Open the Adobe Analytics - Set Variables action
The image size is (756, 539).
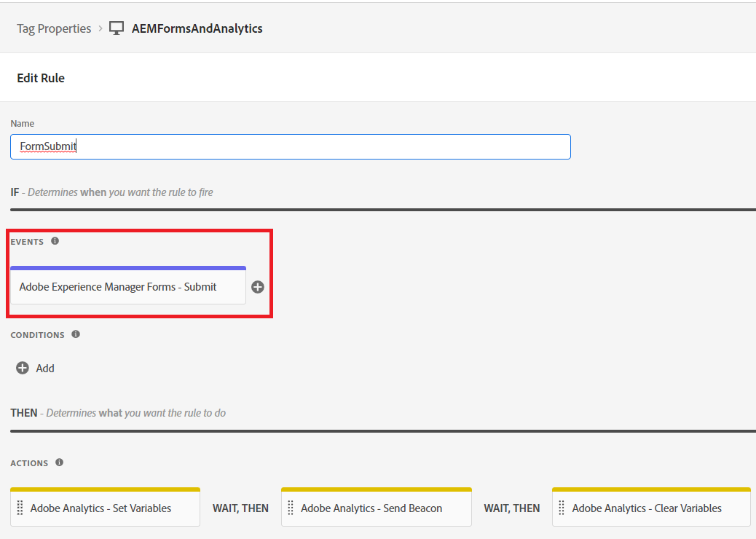[105, 507]
